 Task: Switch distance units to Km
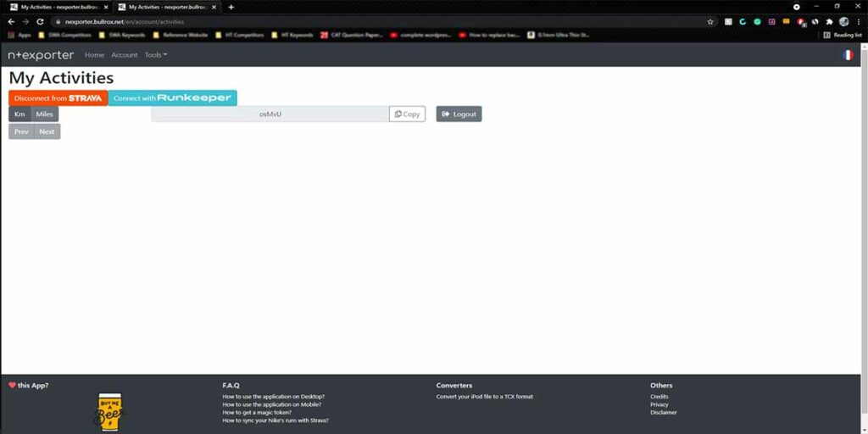coord(19,114)
